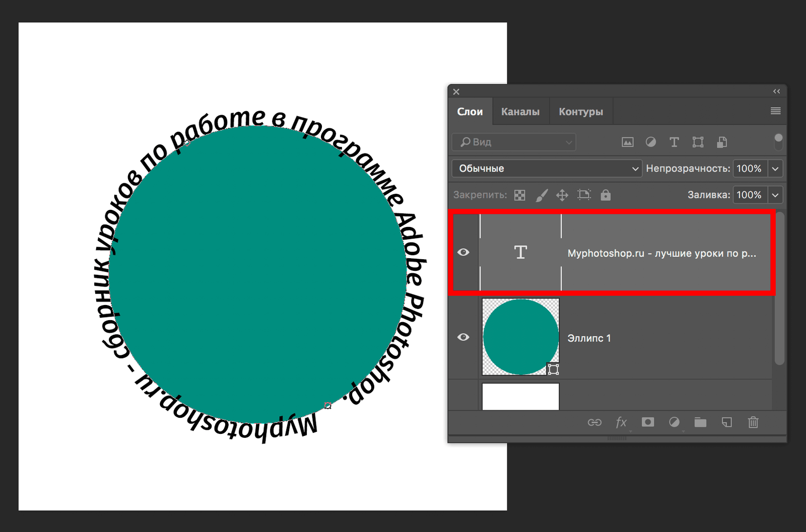806x532 pixels.
Task: Filter layers by adjustment layer type
Action: point(651,142)
